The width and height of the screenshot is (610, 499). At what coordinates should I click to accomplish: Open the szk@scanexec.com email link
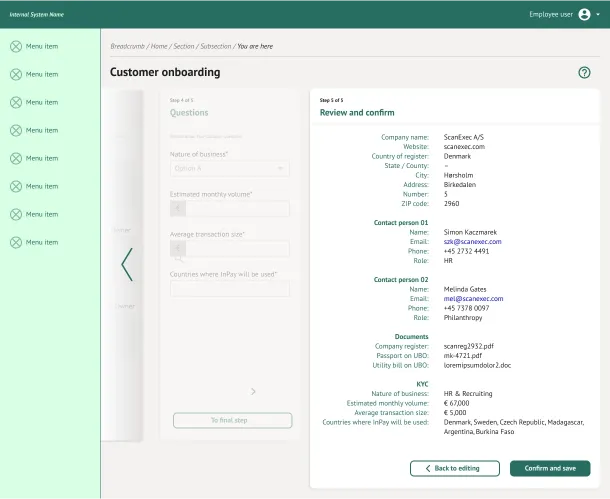pos(473,241)
